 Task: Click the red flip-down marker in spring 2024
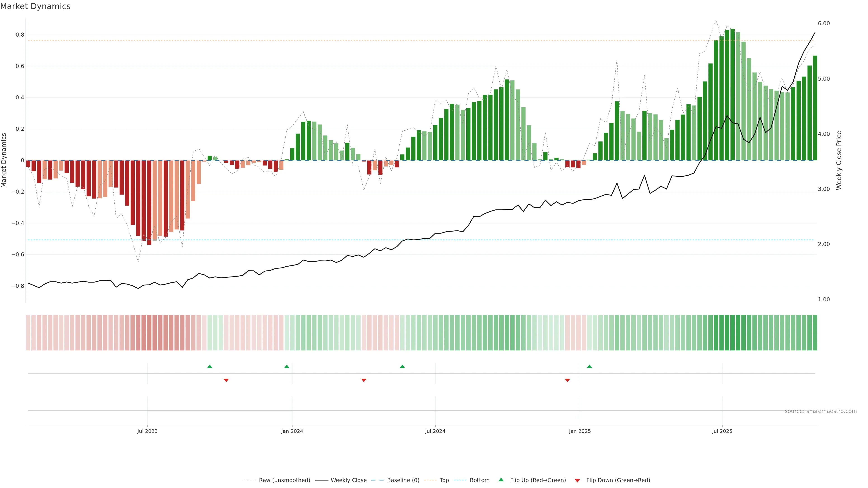(363, 380)
